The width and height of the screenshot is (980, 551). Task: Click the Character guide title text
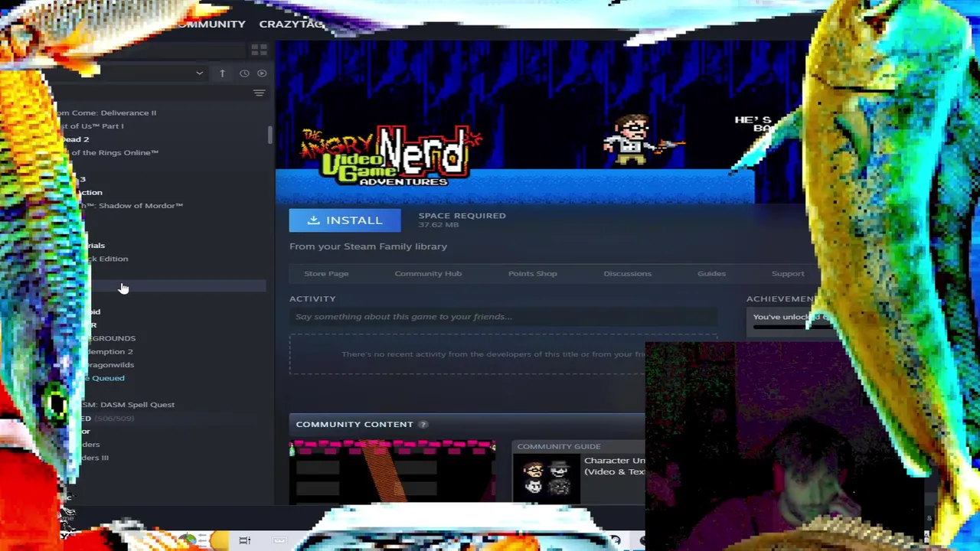click(614, 466)
